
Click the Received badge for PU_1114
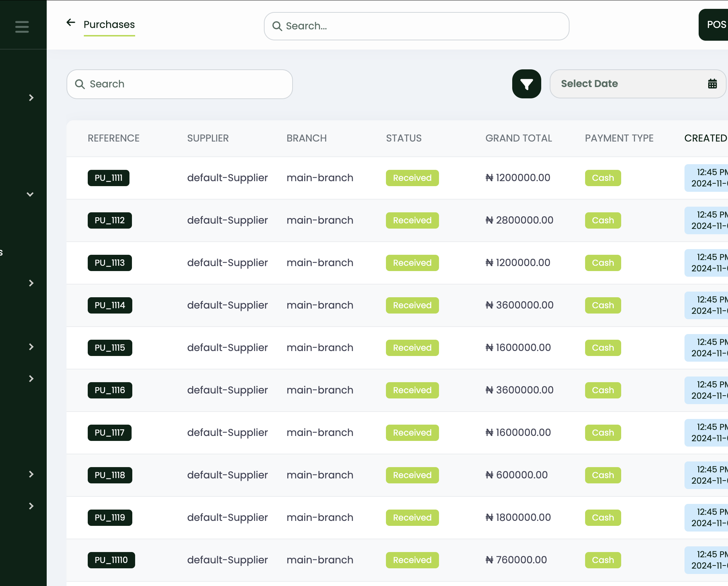412,305
